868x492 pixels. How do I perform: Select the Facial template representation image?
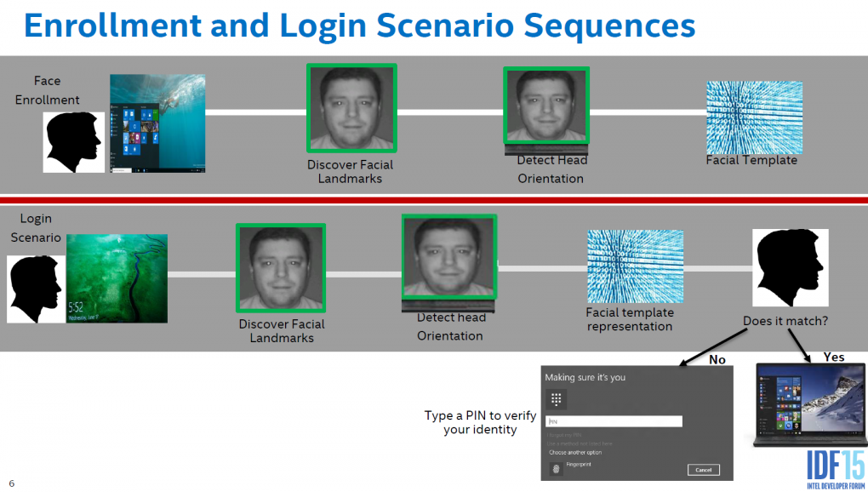pos(635,266)
